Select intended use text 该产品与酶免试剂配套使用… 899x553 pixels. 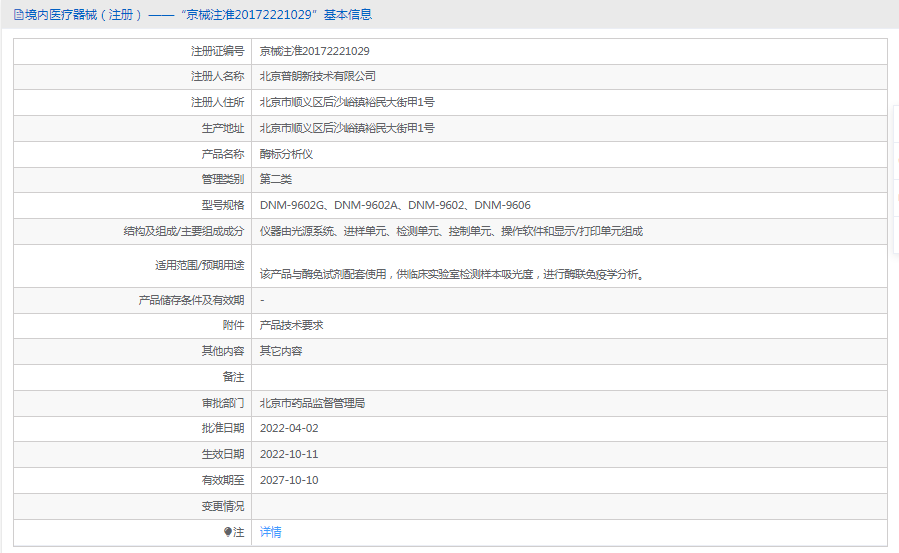[x=453, y=274]
